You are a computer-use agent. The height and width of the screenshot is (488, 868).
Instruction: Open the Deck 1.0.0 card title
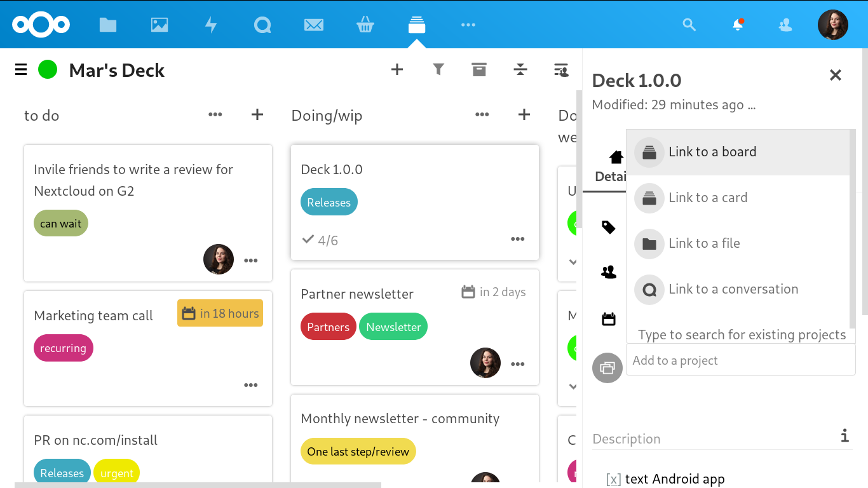[332, 170]
